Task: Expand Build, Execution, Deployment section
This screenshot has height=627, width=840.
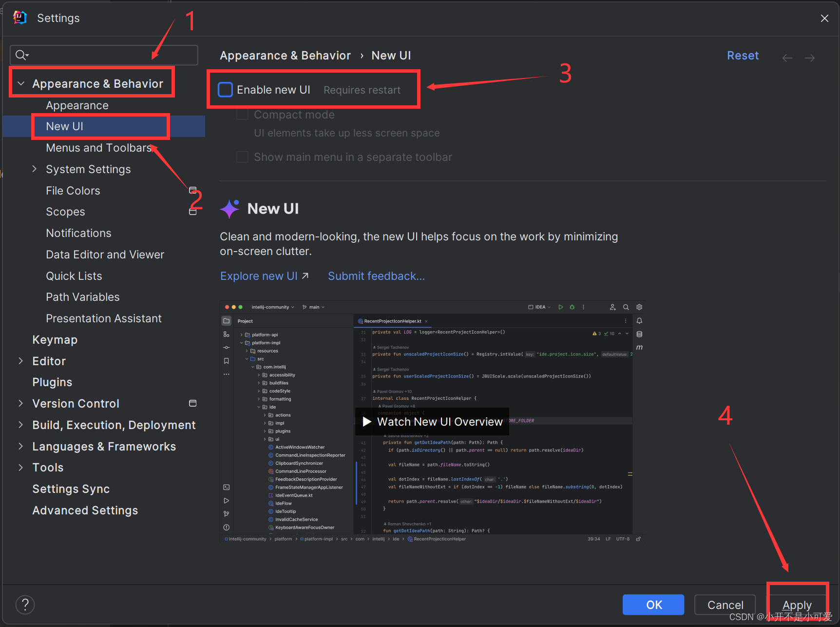Action: click(x=21, y=425)
